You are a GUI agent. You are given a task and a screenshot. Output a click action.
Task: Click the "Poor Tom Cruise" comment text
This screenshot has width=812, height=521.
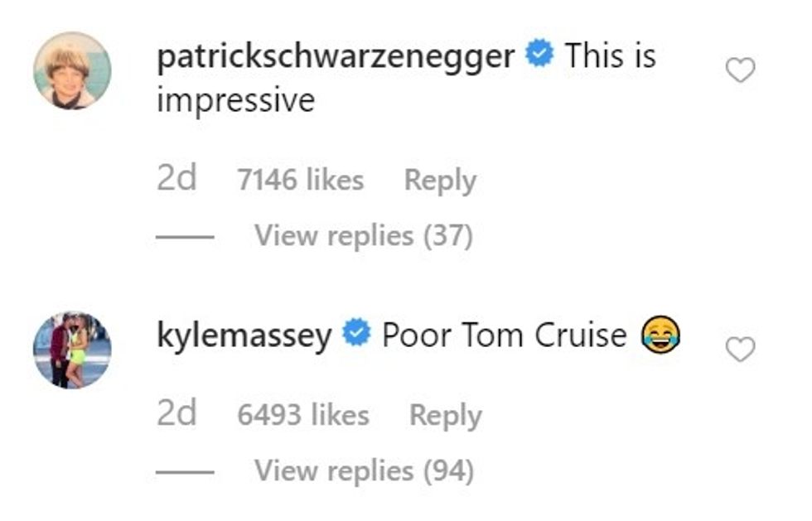tap(504, 335)
